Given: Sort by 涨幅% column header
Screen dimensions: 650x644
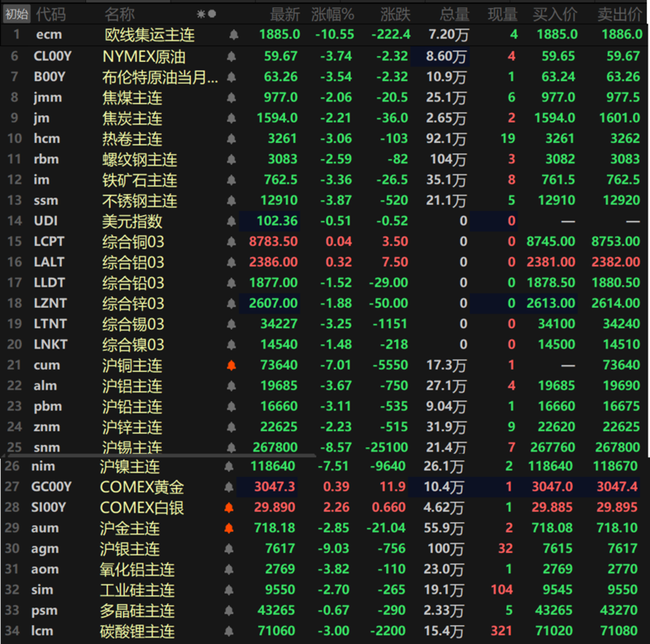Looking at the screenshot, I should pyautogui.click(x=333, y=14).
